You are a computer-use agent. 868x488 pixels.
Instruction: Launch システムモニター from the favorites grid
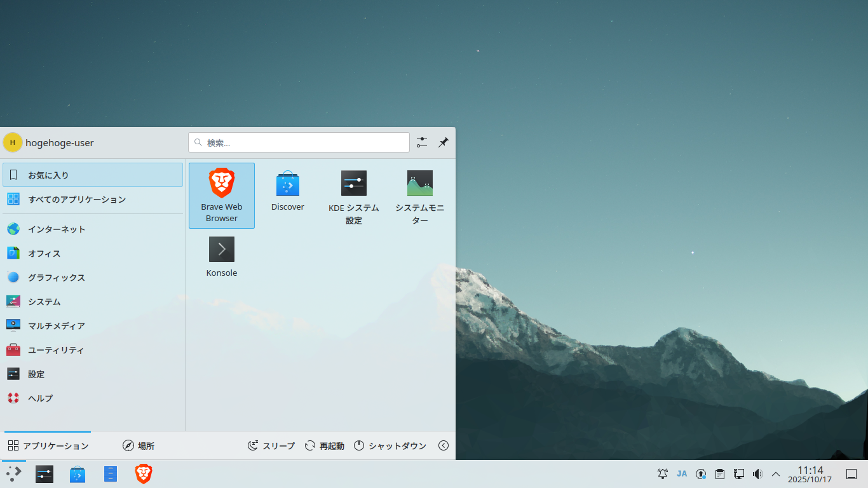click(x=420, y=196)
